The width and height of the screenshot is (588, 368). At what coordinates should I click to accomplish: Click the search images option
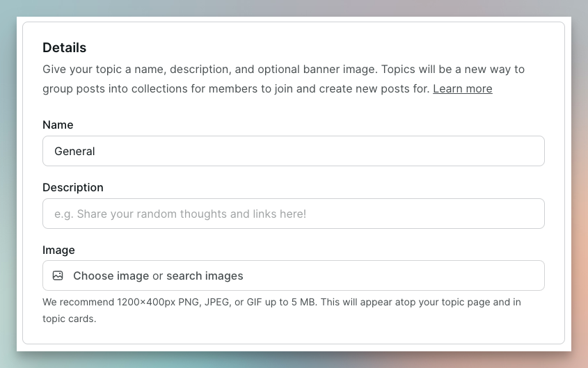pos(205,275)
